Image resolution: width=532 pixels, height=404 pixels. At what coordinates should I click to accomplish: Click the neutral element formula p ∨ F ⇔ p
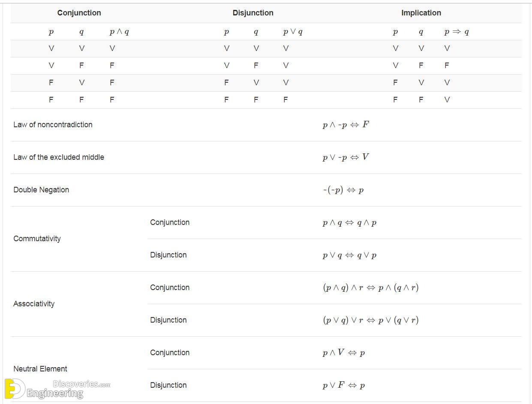344,385
